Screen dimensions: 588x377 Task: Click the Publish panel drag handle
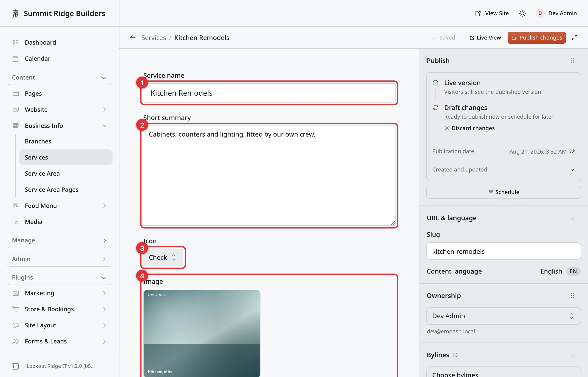pyautogui.click(x=572, y=61)
